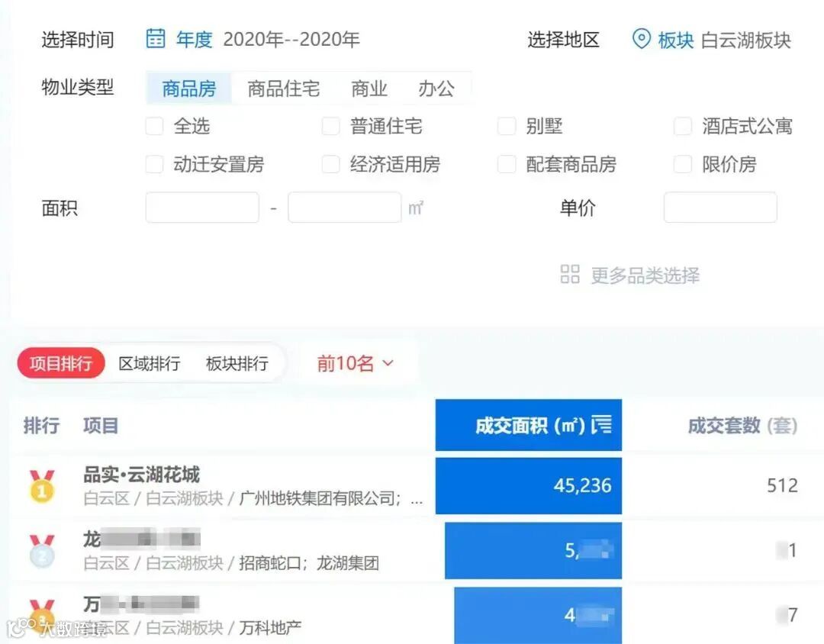
Task: Click the minimum 面积 input field
Action: (202, 207)
